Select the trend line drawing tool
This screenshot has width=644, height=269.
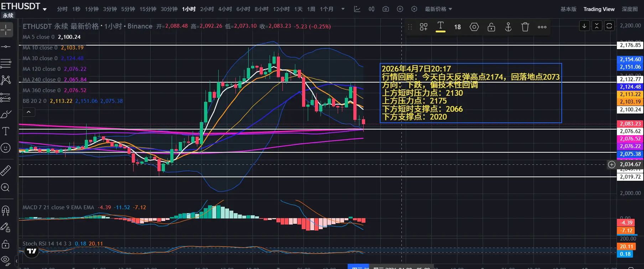[6, 47]
